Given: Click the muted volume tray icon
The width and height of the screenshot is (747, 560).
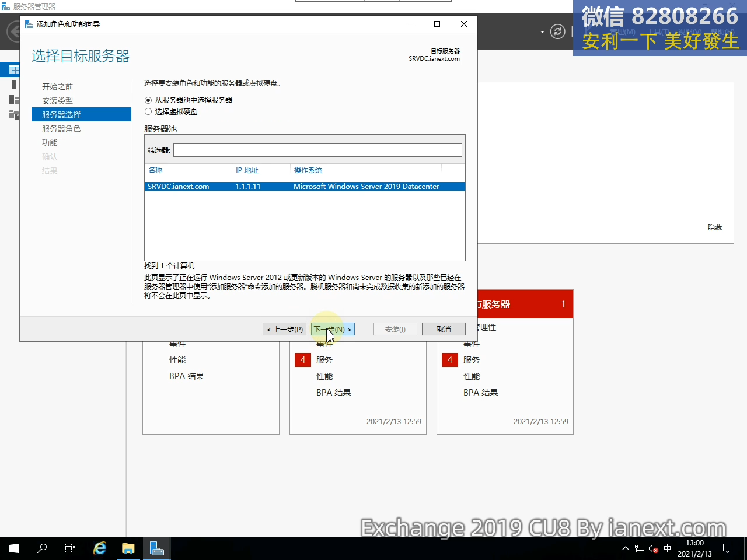Looking at the screenshot, I should tap(654, 548).
